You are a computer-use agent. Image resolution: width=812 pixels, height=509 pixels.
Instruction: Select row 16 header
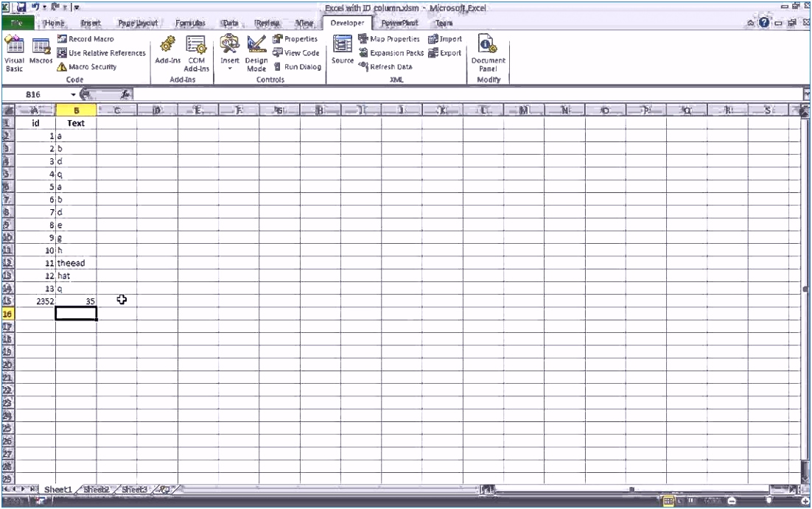point(8,314)
